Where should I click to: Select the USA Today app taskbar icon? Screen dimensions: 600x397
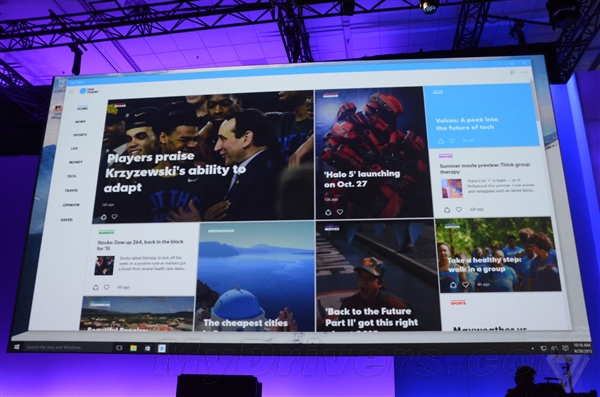(162, 348)
